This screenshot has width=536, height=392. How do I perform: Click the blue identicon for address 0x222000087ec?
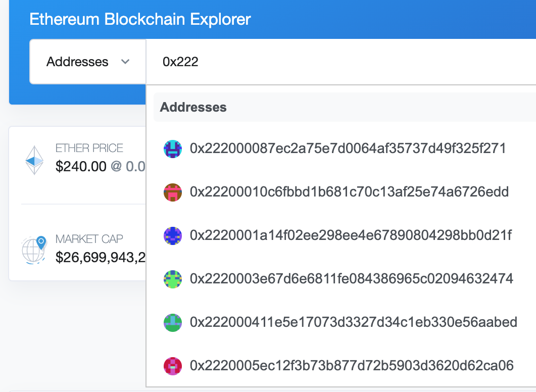point(173,149)
